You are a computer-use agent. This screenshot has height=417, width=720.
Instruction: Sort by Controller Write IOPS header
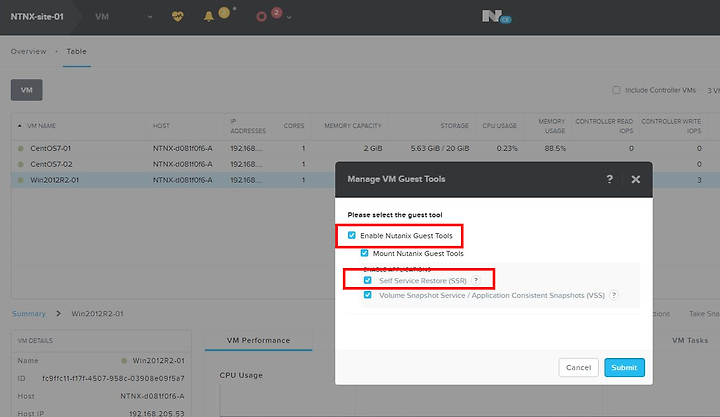[x=671, y=126]
